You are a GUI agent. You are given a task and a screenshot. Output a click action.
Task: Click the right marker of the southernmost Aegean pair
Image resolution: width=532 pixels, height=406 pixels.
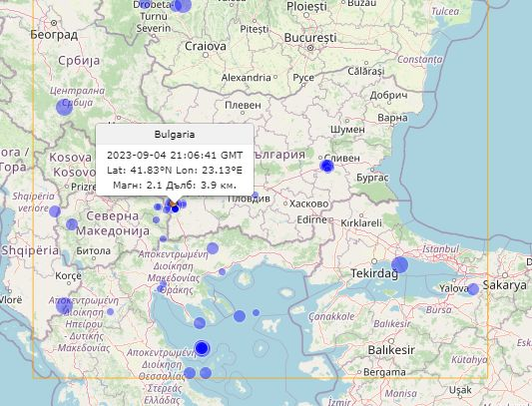point(206,373)
